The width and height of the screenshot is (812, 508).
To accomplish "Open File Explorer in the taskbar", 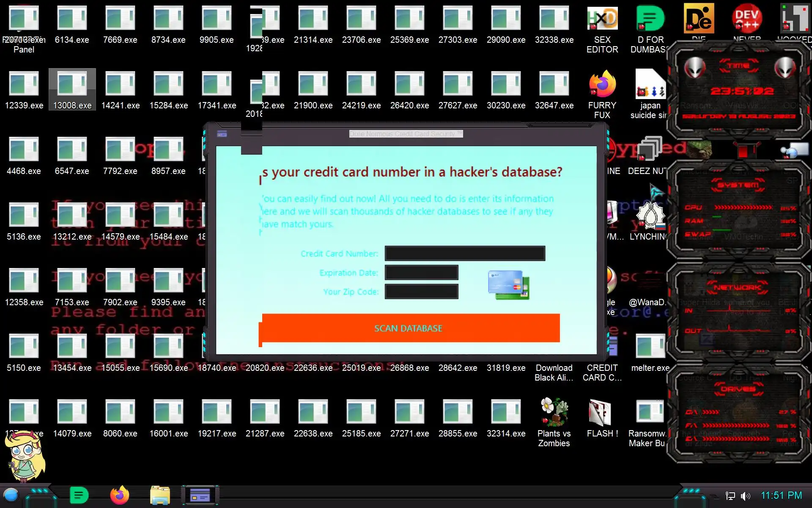I will coord(160,495).
